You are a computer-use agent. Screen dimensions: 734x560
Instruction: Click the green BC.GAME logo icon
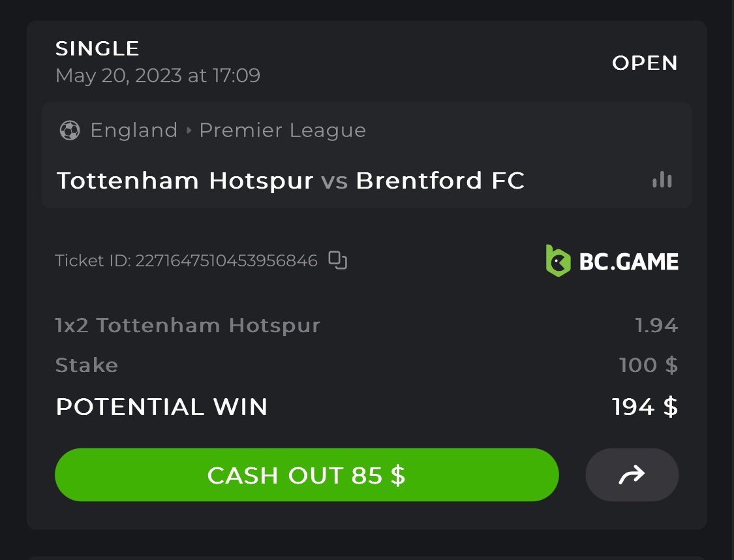tap(558, 261)
